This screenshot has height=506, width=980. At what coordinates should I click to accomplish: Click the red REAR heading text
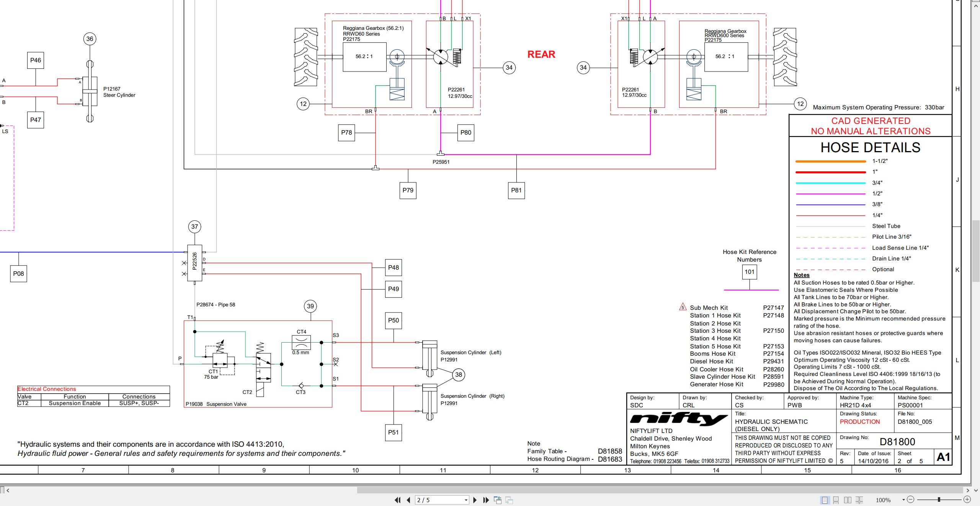541,54
